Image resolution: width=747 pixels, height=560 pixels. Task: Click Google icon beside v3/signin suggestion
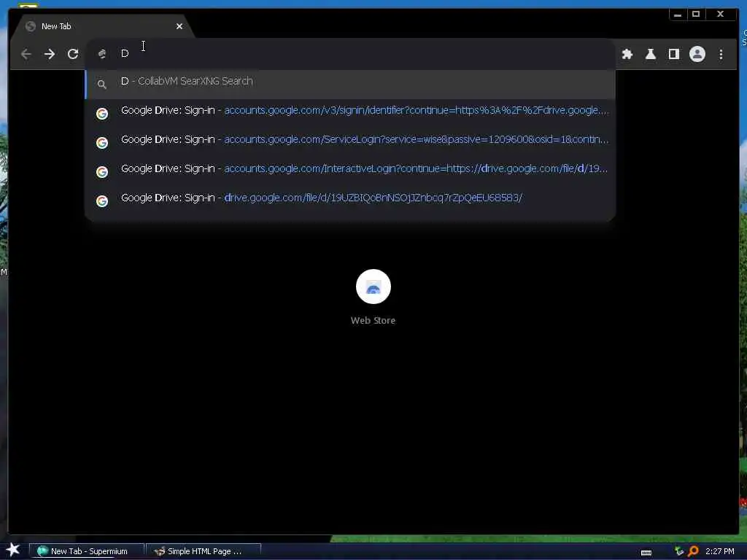point(102,113)
